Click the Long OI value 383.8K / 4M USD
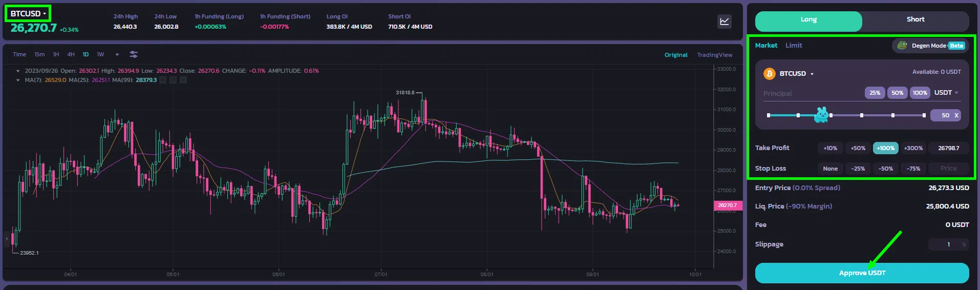 pyautogui.click(x=349, y=27)
